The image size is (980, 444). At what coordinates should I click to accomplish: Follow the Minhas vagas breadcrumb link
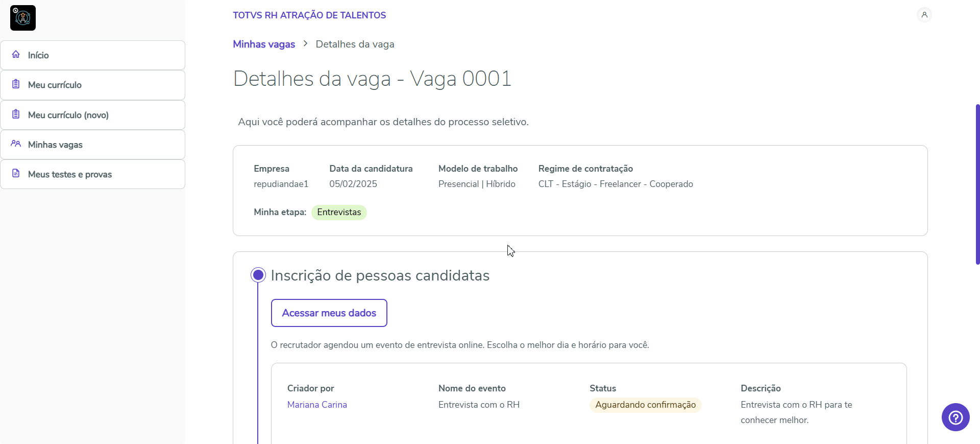tap(264, 44)
